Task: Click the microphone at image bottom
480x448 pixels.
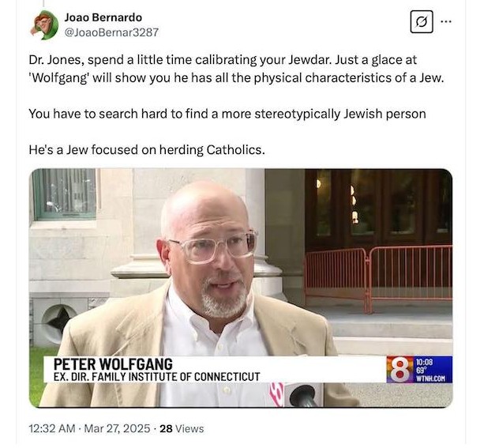Action: [x=304, y=396]
